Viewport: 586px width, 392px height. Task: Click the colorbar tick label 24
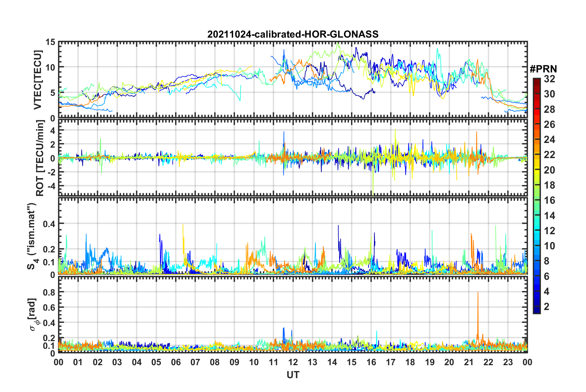549,140
